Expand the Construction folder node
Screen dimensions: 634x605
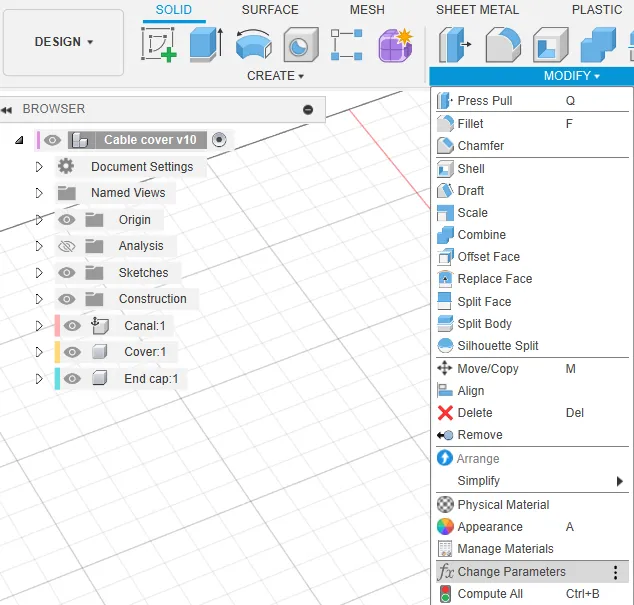[x=39, y=299]
